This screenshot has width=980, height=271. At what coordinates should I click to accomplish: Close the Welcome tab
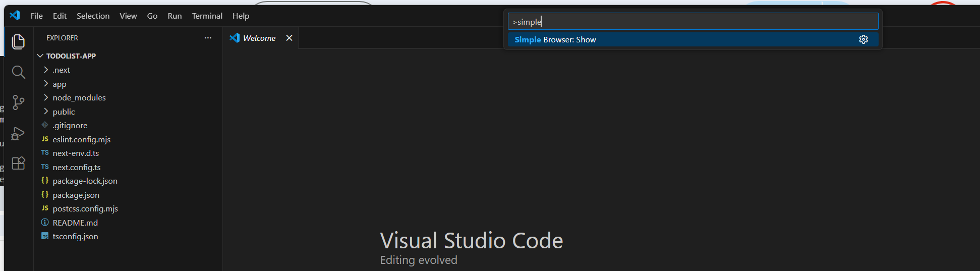coord(289,38)
